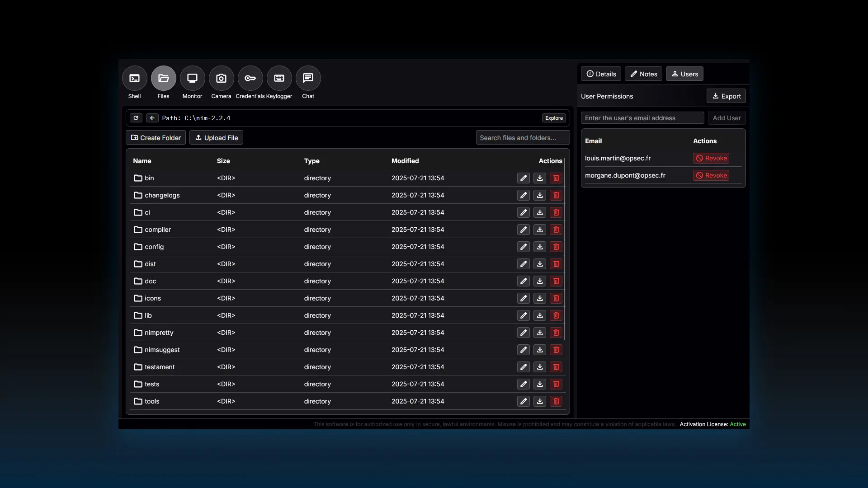Rename the bin folder with pencil icon
Screen dimensions: 868x488
coord(523,178)
